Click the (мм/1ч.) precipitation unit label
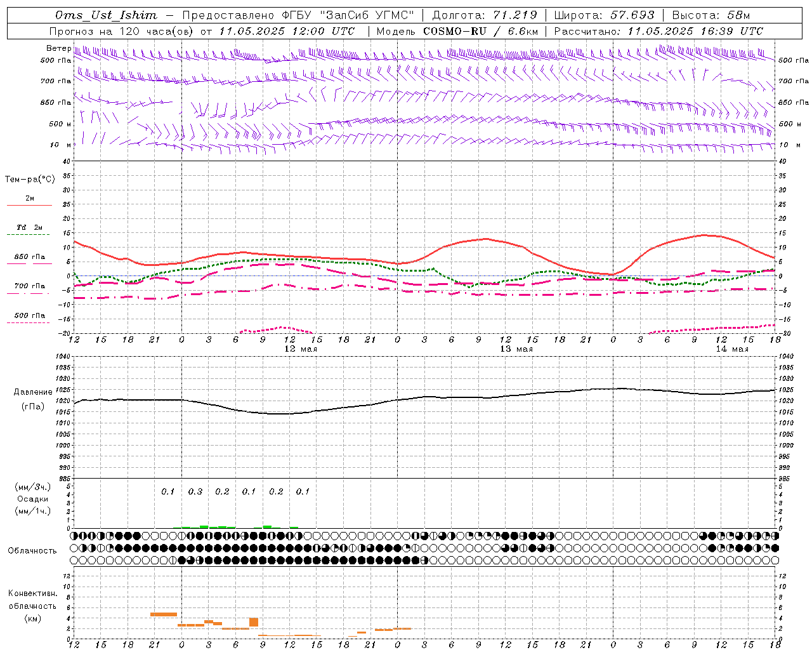Screen dimensions: 812x650 point(32,511)
